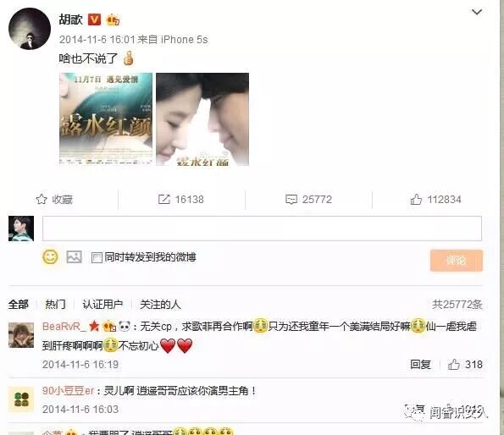This screenshot has width=504, height=435.
Task: Check 同时转发到我的微博 checkbox
Action: [x=97, y=257]
